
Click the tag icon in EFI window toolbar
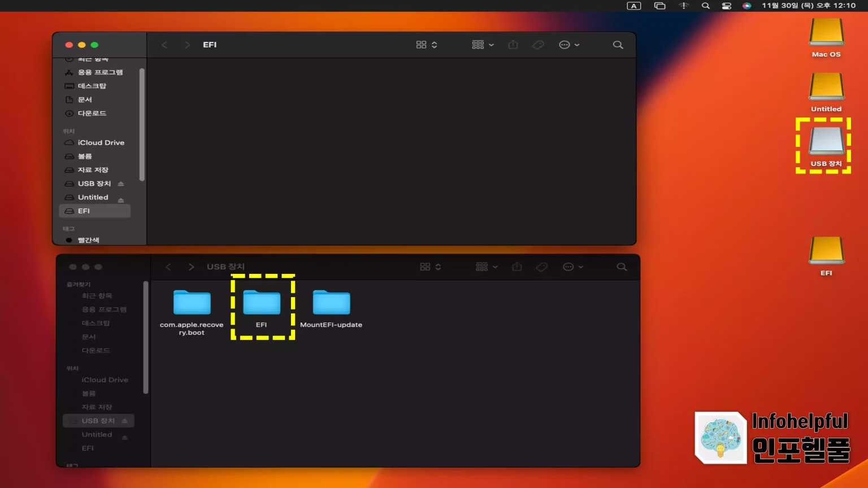tap(538, 45)
